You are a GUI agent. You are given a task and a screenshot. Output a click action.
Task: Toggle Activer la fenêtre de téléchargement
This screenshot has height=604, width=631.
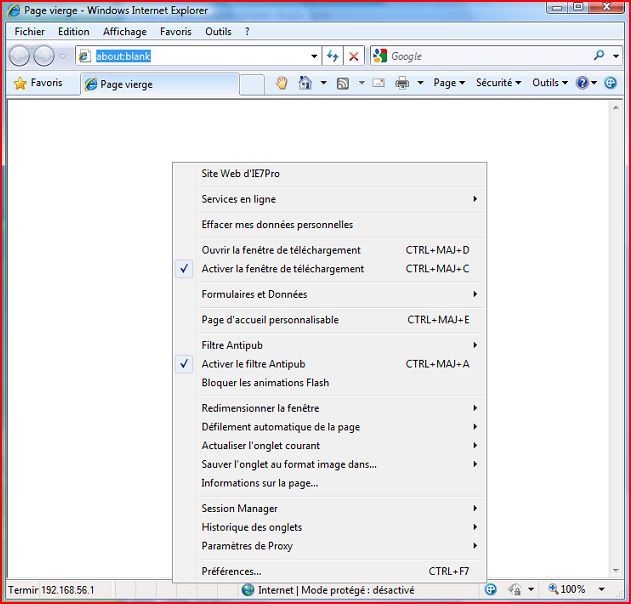pos(330,269)
